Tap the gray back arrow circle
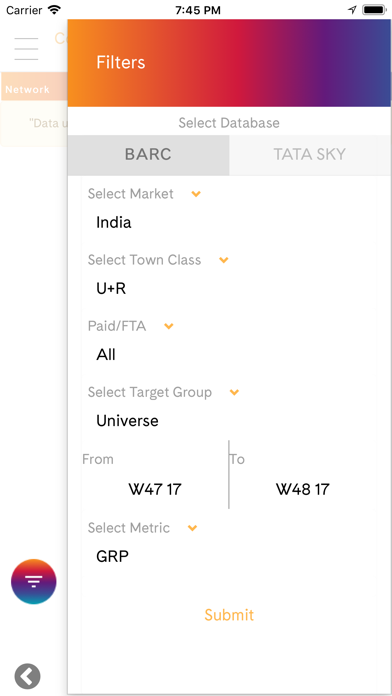The height and width of the screenshot is (696, 392). [28, 676]
